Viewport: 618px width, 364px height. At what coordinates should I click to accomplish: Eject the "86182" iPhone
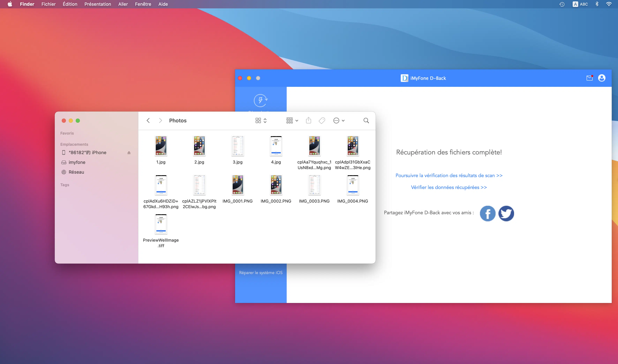point(129,153)
